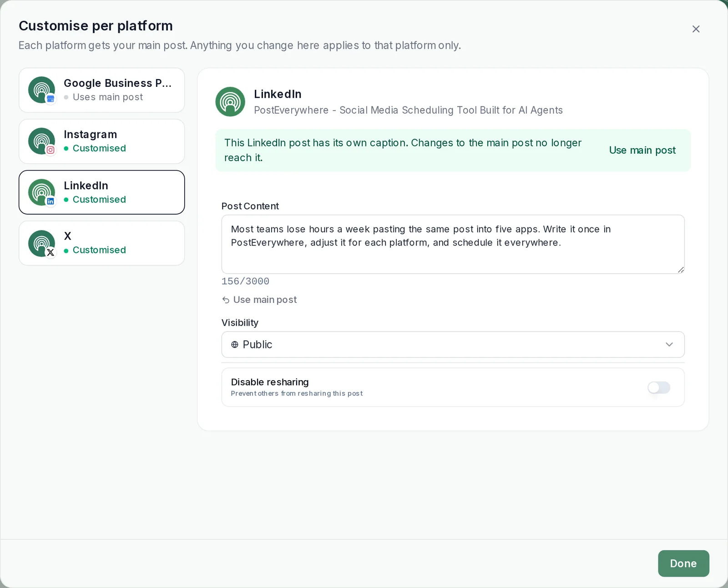Click the revert arrow icon beside Use main post

coord(226,300)
